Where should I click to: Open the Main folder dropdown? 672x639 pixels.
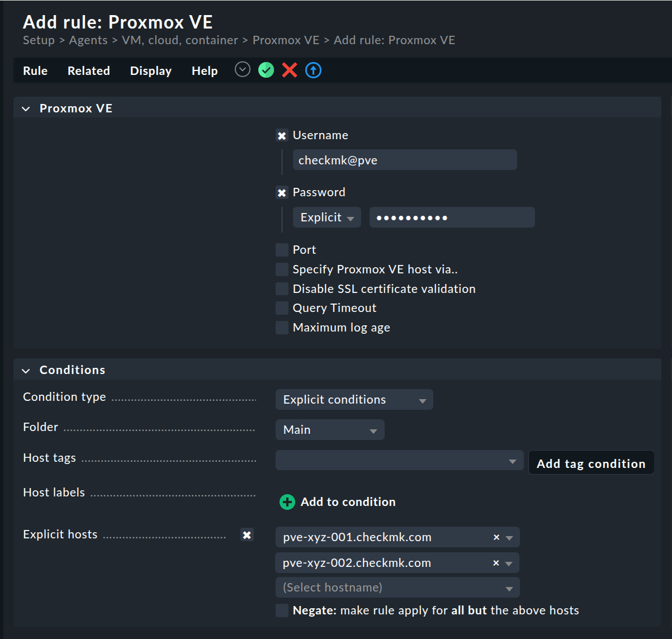[x=330, y=430]
